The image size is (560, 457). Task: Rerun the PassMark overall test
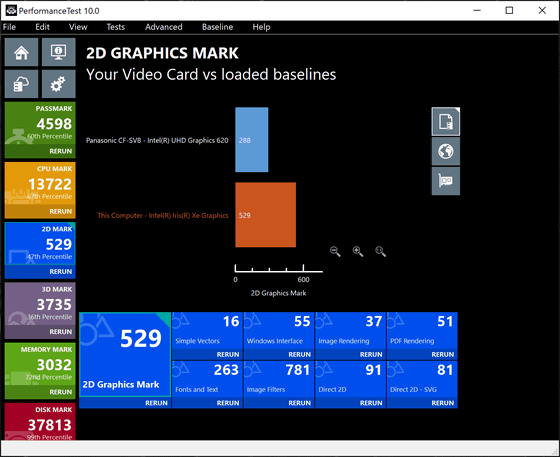[60, 151]
